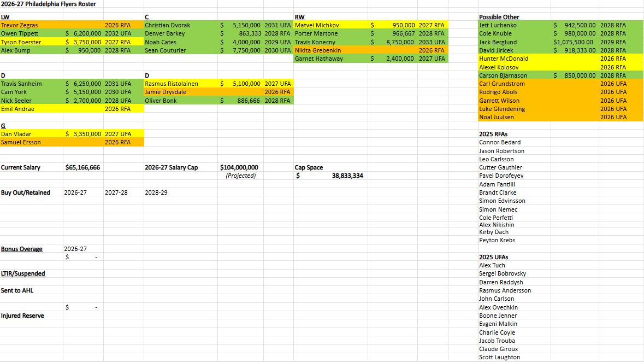Click the Rasmus Ristolainen cell
The image size is (644, 362).
(181, 84)
